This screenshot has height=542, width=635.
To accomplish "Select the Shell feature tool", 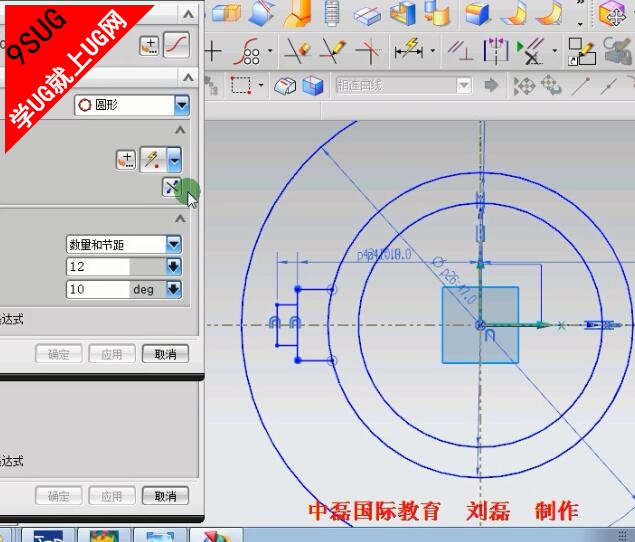I will pos(403,14).
